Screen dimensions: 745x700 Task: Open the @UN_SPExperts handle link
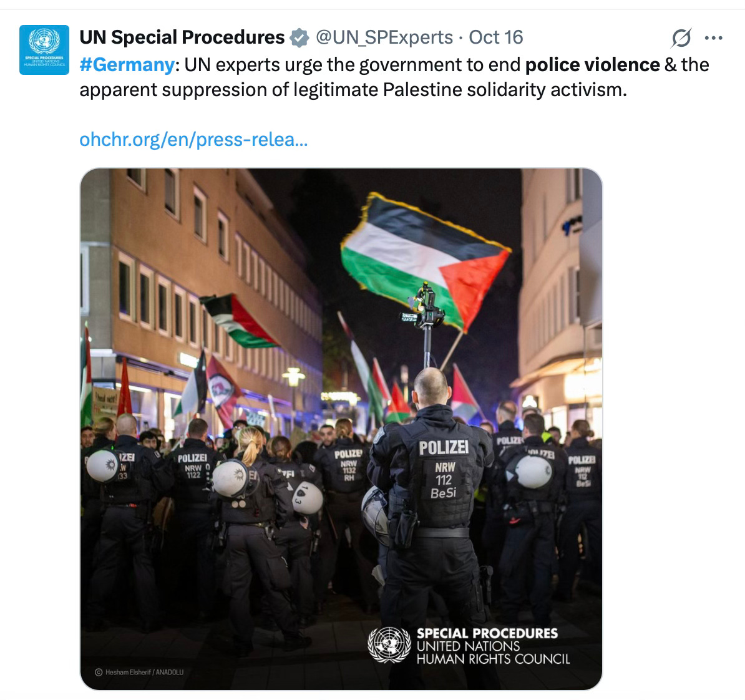384,37
